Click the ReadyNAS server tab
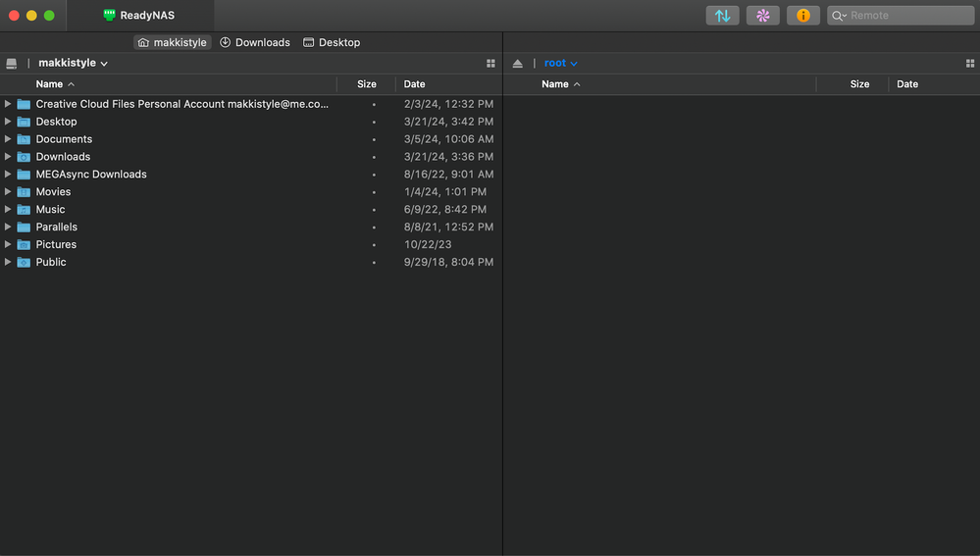The height and width of the screenshot is (556, 980). (x=140, y=16)
